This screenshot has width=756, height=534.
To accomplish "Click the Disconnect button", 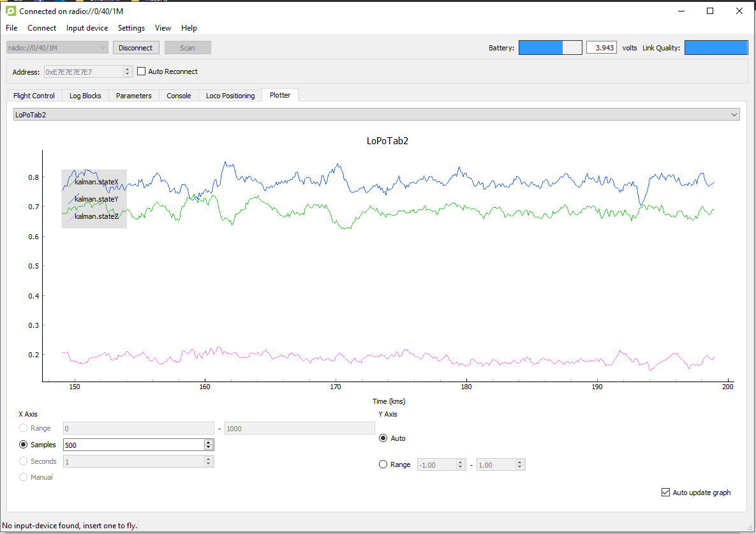I will tap(135, 48).
